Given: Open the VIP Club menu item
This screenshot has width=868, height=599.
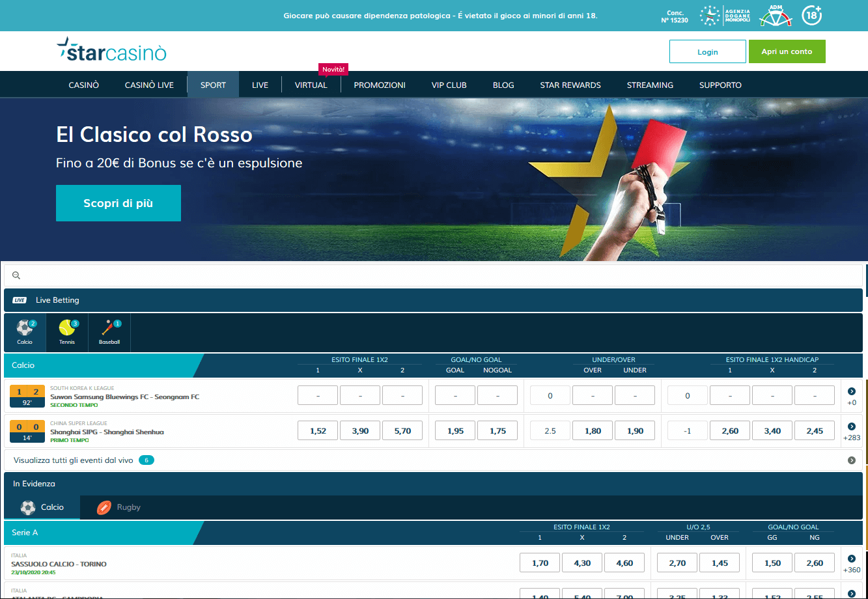Looking at the screenshot, I should tap(449, 85).
